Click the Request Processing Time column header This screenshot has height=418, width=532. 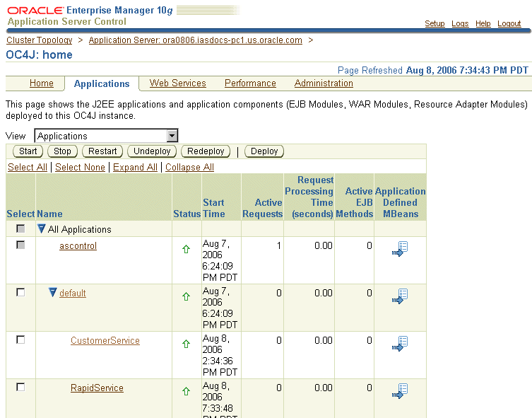tap(309, 197)
